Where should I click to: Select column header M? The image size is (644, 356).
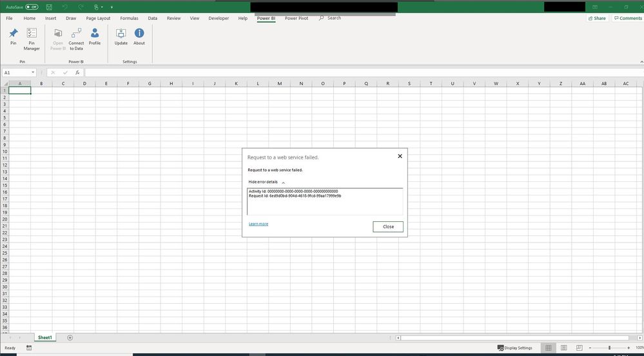point(279,83)
